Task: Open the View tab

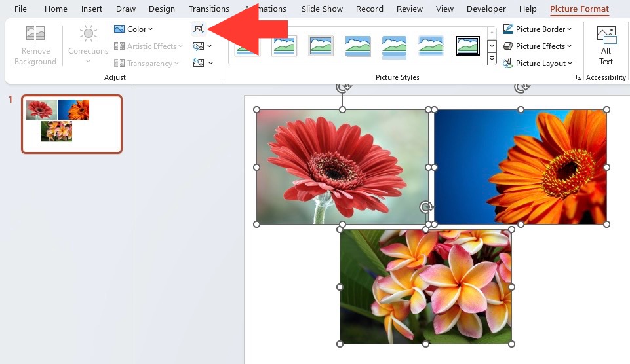Action: pyautogui.click(x=444, y=9)
